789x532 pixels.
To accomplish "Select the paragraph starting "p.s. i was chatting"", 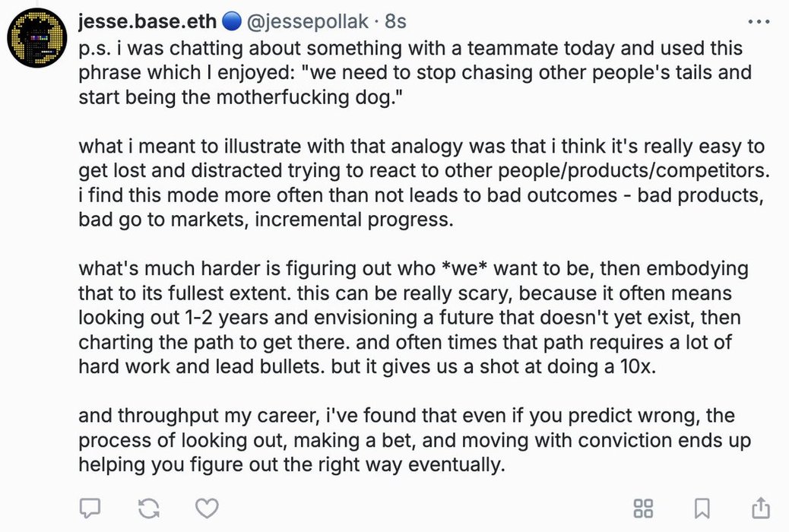I will [x=415, y=72].
